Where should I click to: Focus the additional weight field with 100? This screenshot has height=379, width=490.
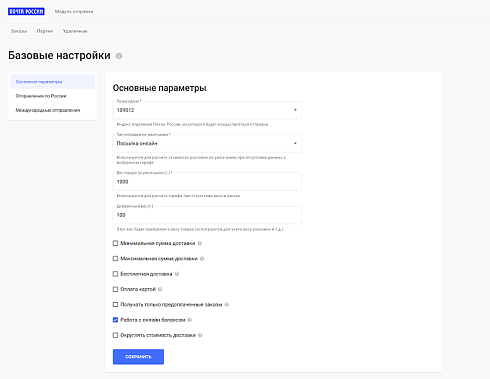pyautogui.click(x=207, y=215)
